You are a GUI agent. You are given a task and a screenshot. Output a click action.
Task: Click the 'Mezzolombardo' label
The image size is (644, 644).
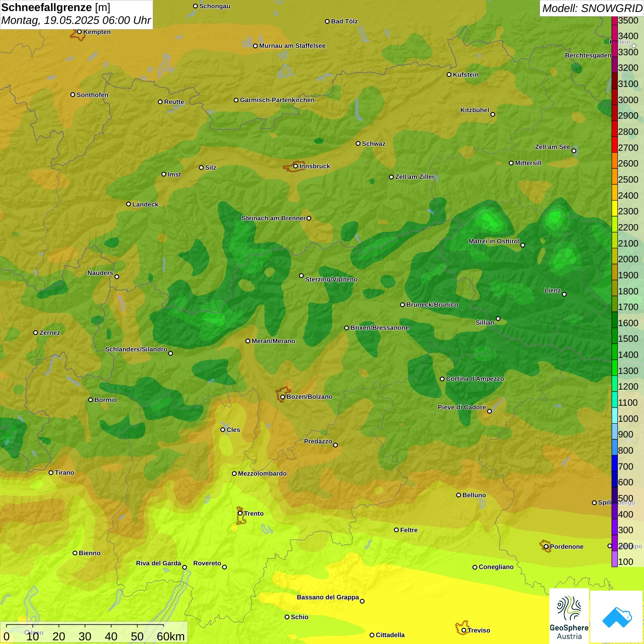click(262, 473)
